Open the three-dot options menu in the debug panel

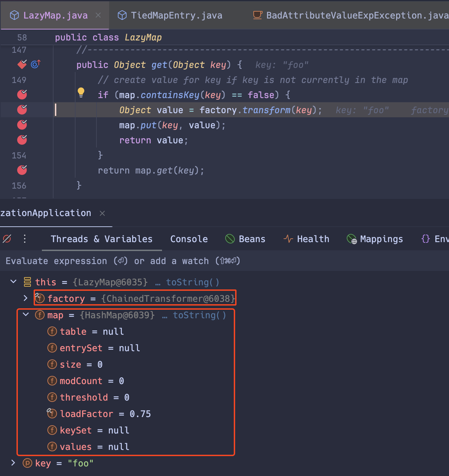tap(24, 239)
